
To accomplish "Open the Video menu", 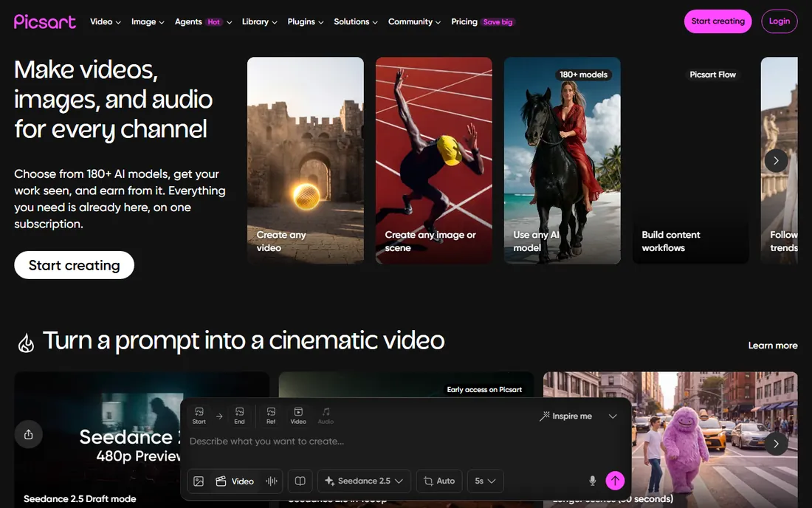I will (105, 21).
